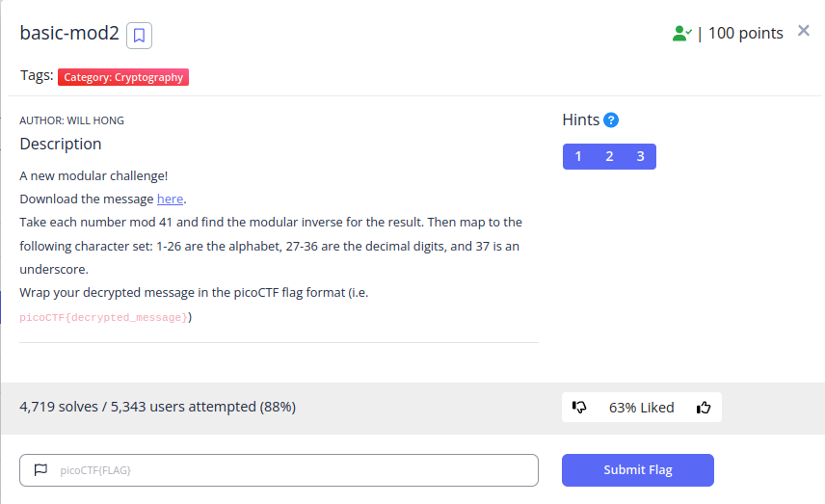Click the solves statistics text

click(157, 407)
